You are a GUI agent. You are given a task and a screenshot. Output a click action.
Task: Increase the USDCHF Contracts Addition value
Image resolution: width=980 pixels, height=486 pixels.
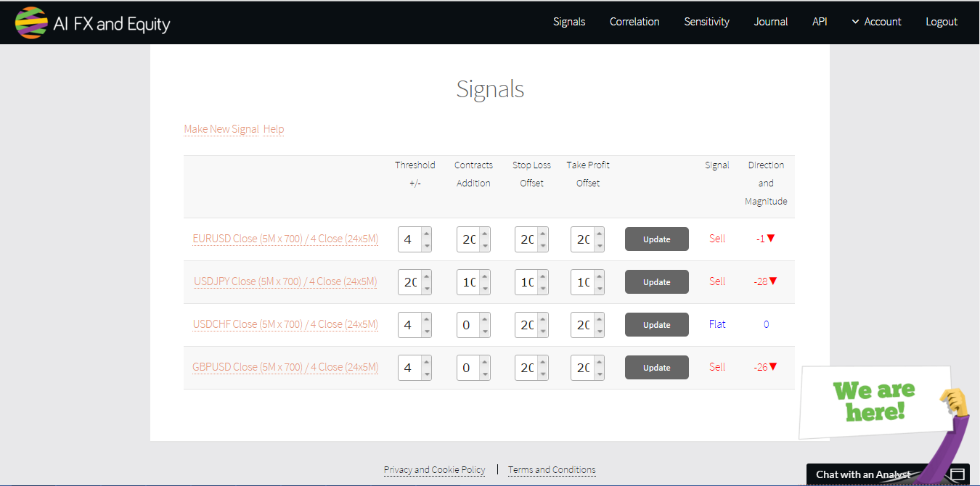pos(484,319)
